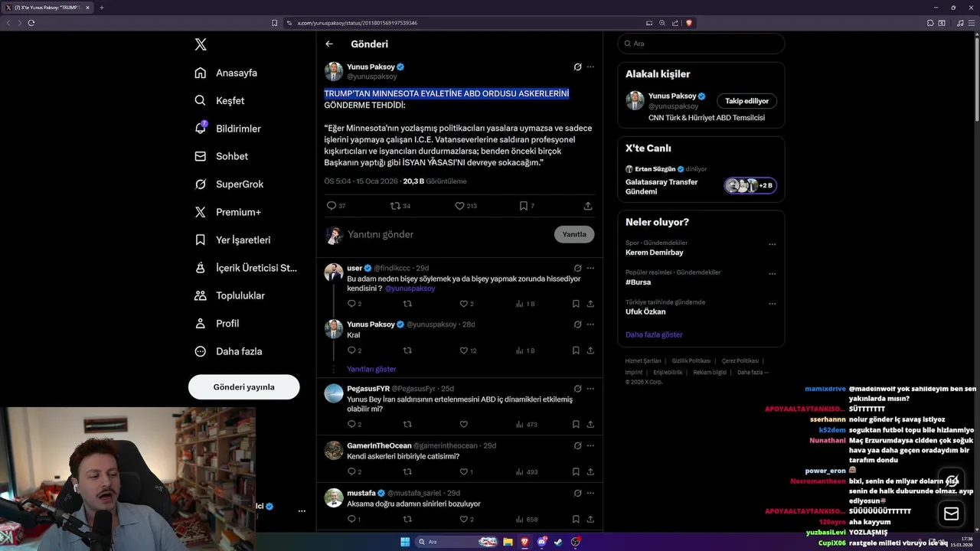Click Brave shields icon in address bar
Screen dimensions: 980x551
[x=689, y=23]
